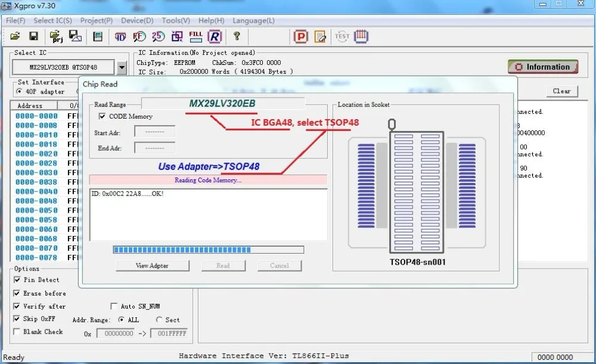Click the TEST toolbar icon

pyautogui.click(x=342, y=36)
